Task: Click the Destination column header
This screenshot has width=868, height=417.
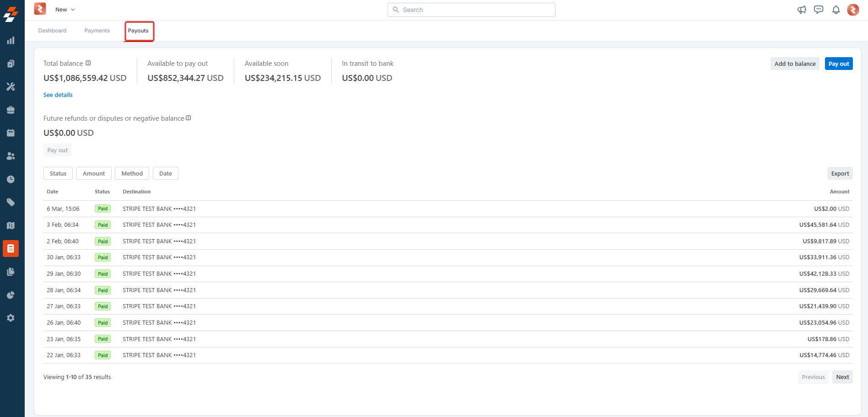Action: coord(136,192)
